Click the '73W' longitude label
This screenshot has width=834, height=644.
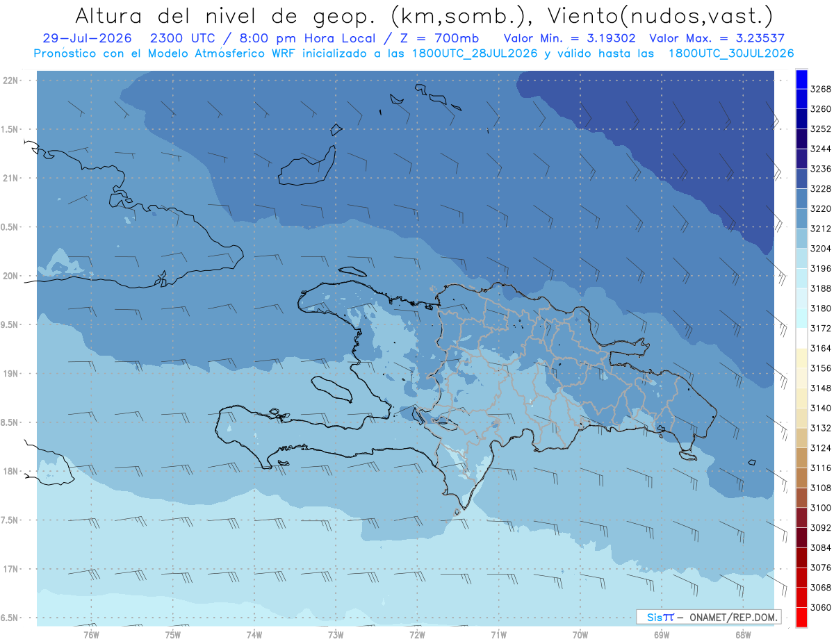(x=336, y=634)
